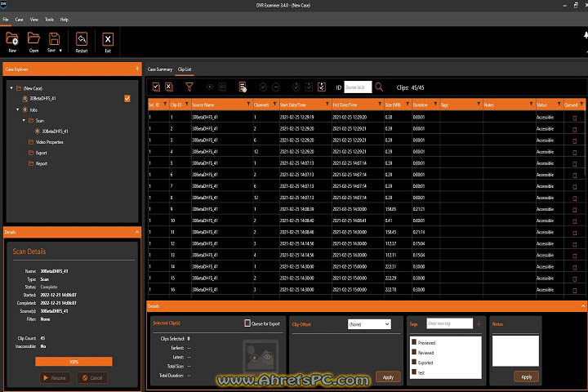Viewport: 588px width, 392px height.
Task: Switch to the Clip List tab
Action: tap(185, 69)
